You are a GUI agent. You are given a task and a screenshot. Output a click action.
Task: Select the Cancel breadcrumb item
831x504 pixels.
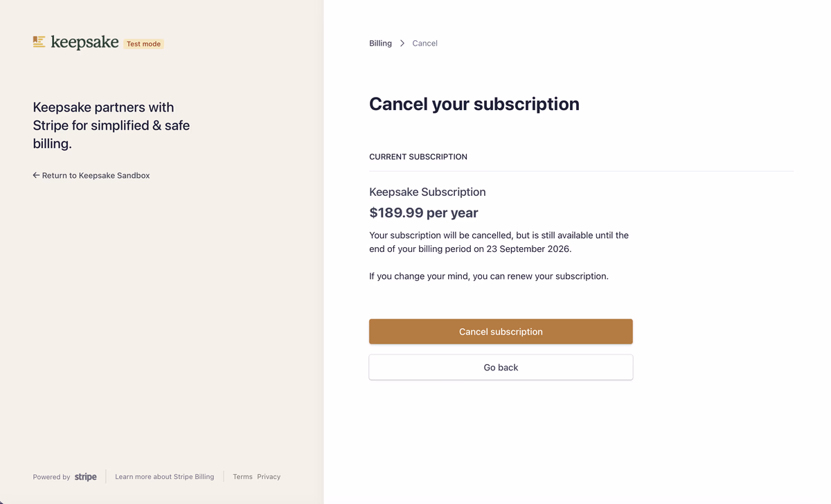point(425,43)
